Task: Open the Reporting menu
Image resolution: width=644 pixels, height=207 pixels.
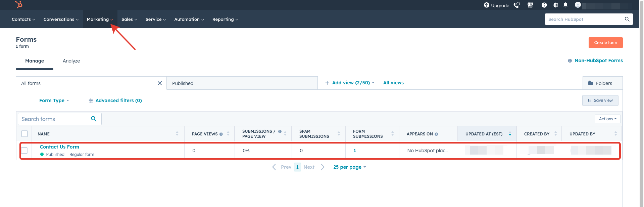Action: 226,19
